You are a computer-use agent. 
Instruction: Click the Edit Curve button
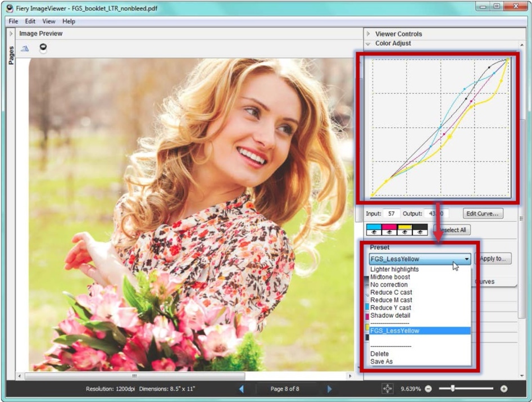(x=482, y=213)
